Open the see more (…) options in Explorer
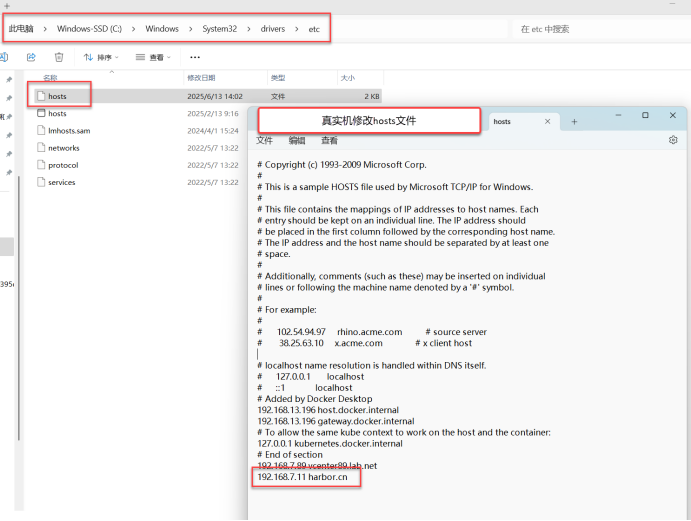The height and width of the screenshot is (521, 691). tap(194, 58)
